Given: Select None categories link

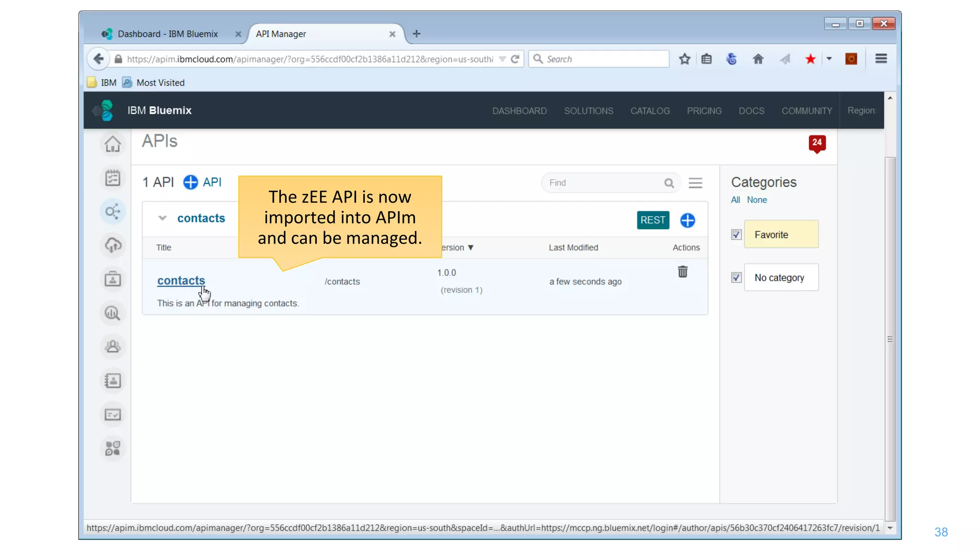Looking at the screenshot, I should click(757, 200).
